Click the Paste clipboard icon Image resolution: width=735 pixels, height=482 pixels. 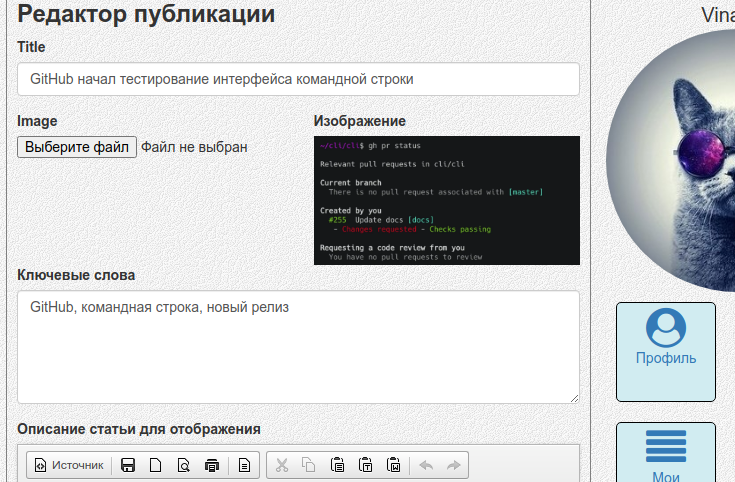tap(338, 465)
